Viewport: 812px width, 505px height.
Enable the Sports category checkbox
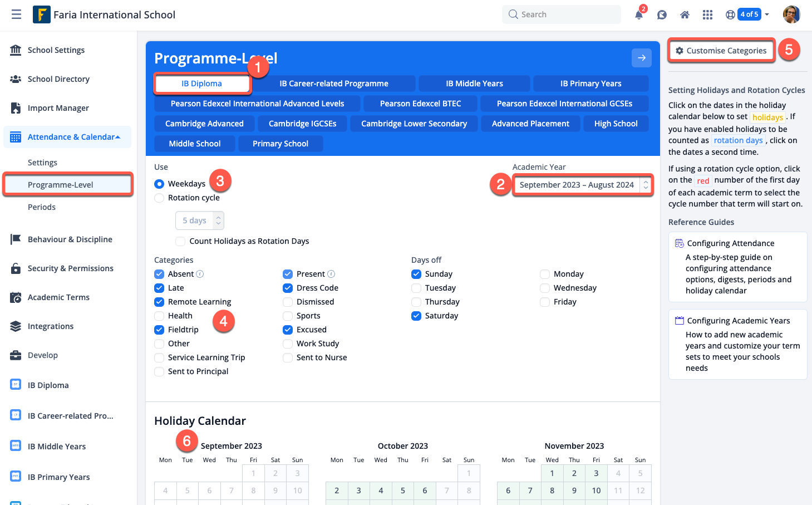point(288,316)
